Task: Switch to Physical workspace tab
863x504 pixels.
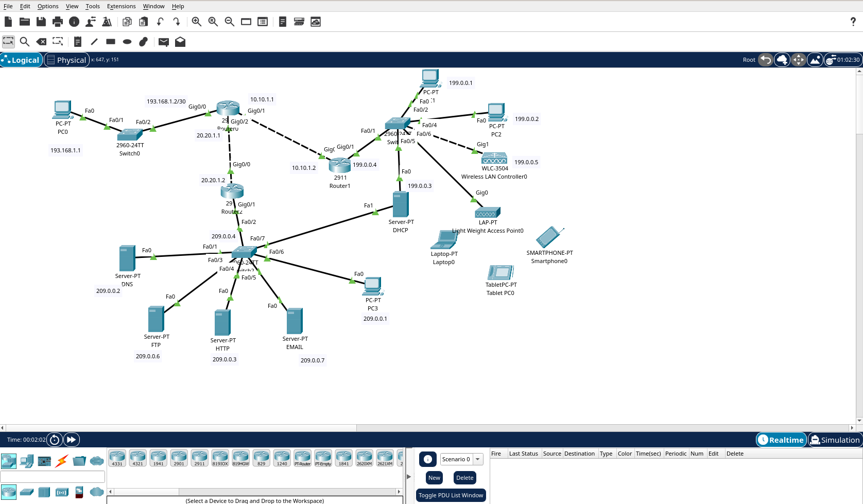Action: click(x=66, y=60)
